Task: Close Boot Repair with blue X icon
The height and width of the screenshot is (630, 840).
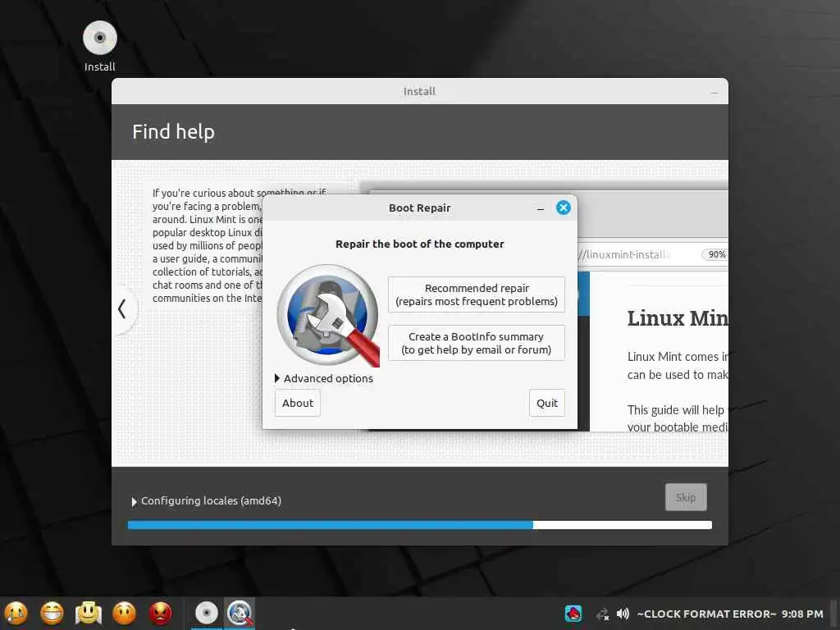Action: 563,208
